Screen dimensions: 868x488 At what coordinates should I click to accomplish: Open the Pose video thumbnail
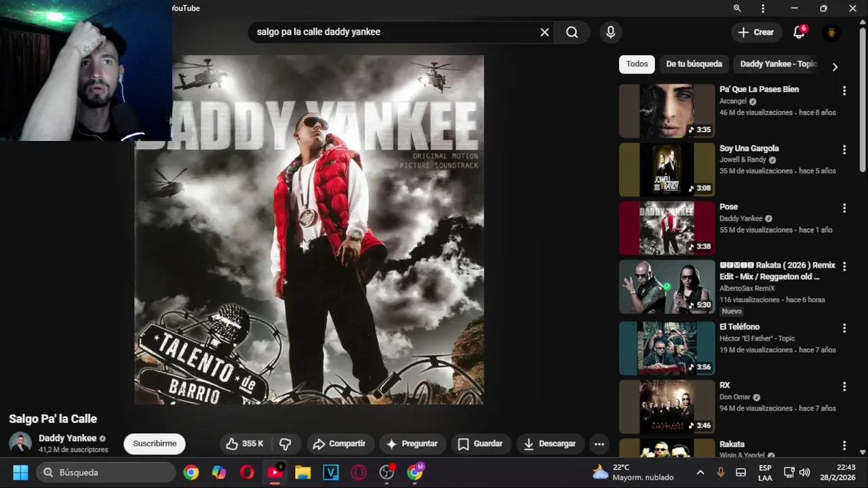point(667,228)
